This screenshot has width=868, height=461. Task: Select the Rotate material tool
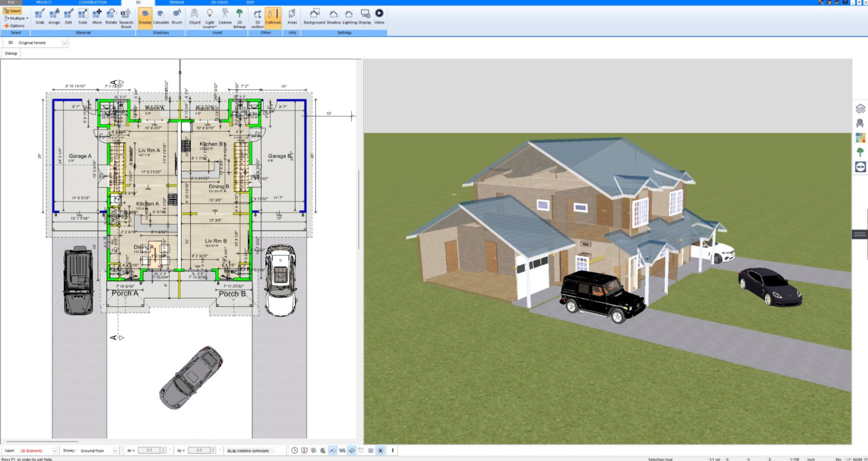pos(111,17)
